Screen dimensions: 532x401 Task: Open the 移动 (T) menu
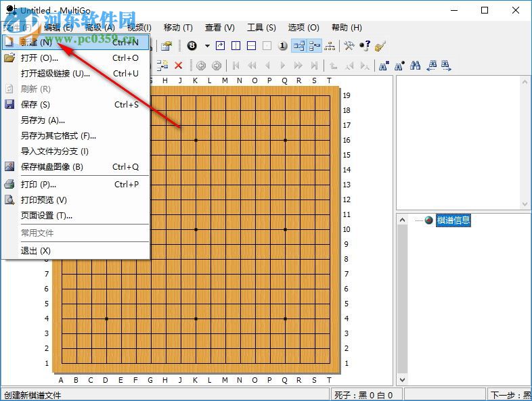point(178,28)
